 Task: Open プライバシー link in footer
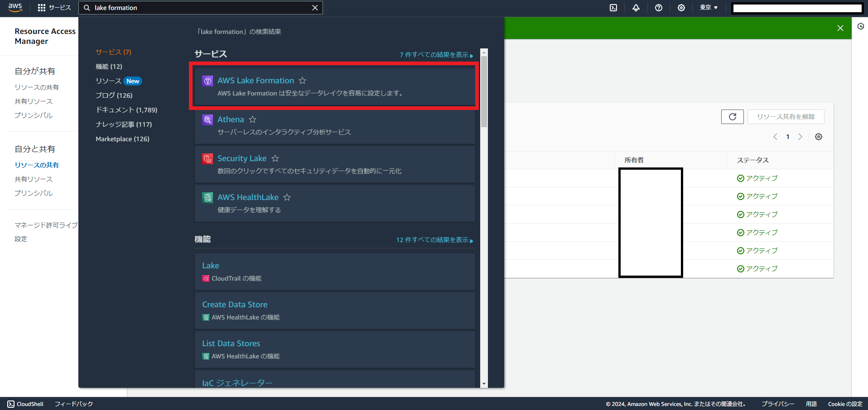[778, 404]
